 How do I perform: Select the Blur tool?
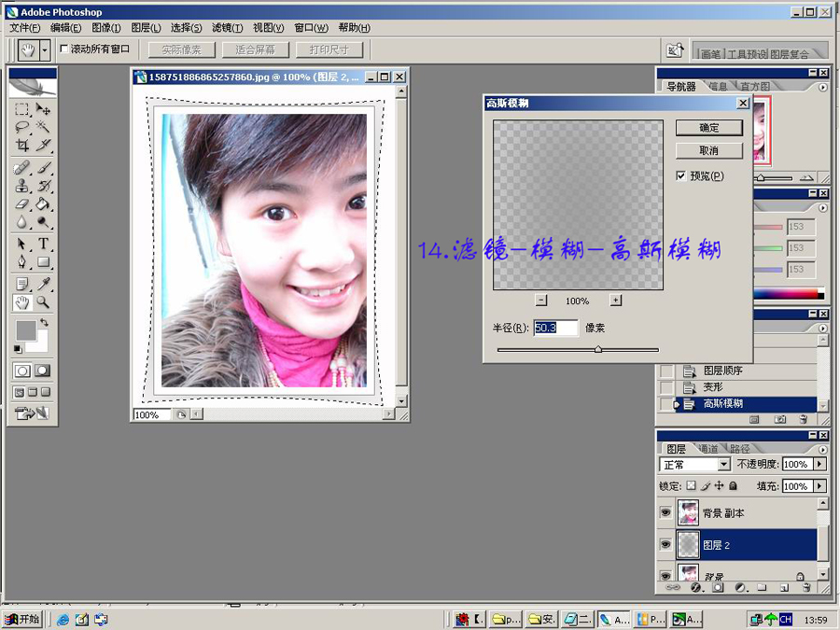22,222
